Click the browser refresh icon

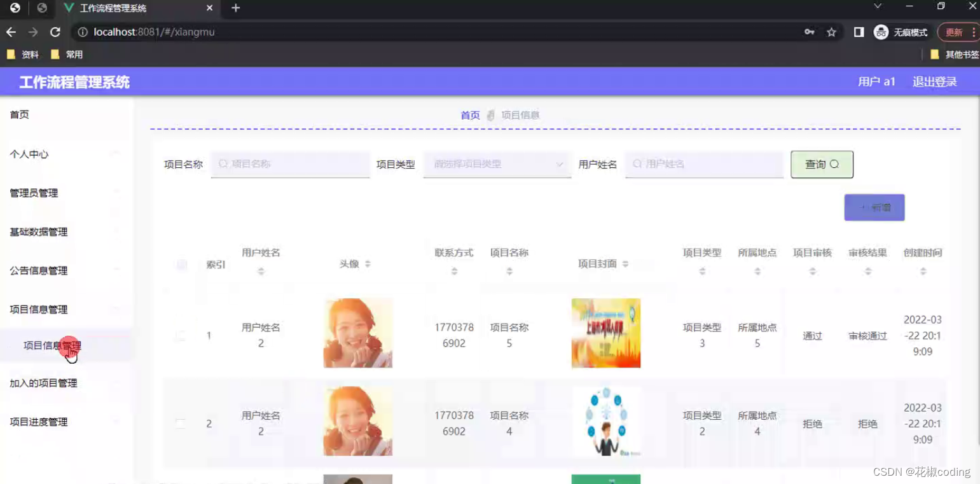55,32
